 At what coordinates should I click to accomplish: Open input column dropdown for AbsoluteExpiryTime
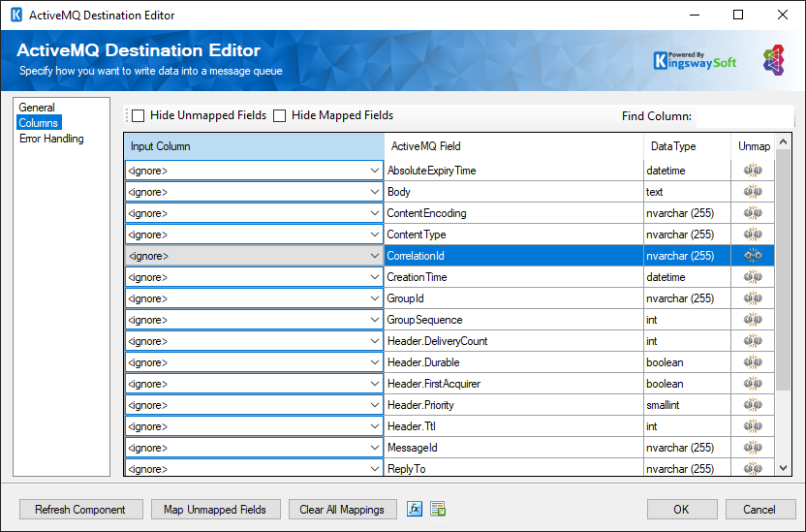coord(375,171)
